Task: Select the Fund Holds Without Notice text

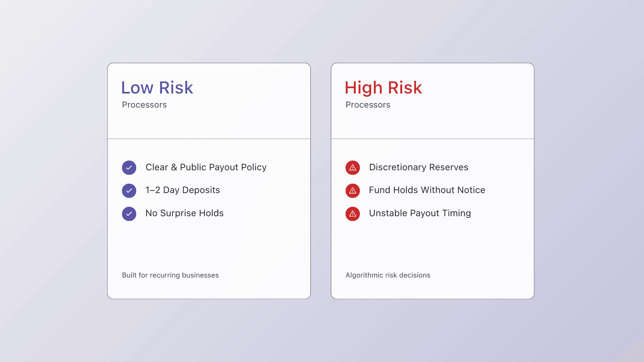Action: pos(427,190)
